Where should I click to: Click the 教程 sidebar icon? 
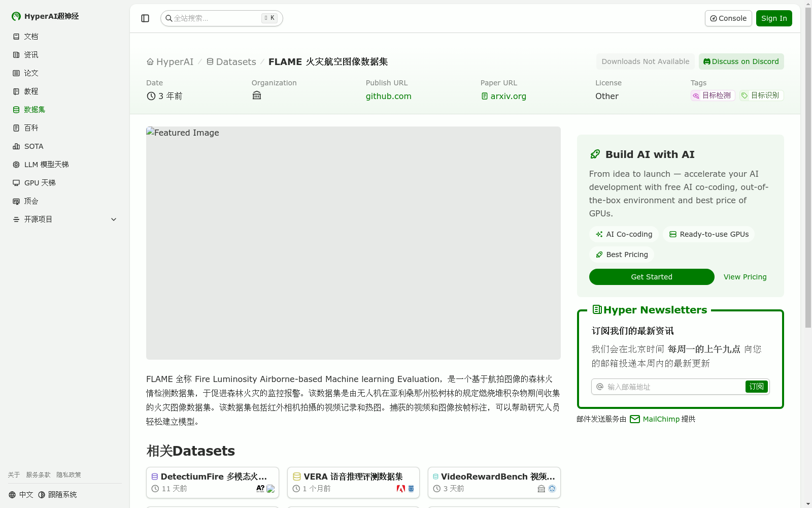click(16, 91)
